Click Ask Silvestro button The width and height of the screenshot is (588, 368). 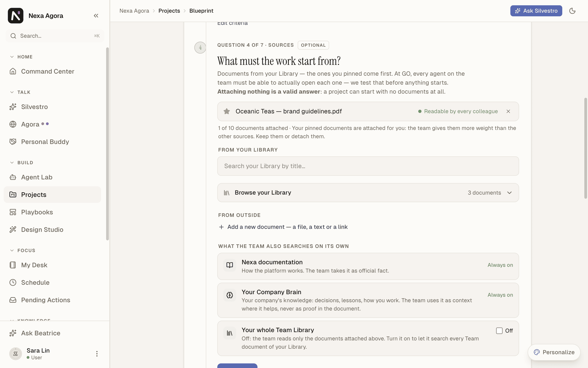point(536,11)
